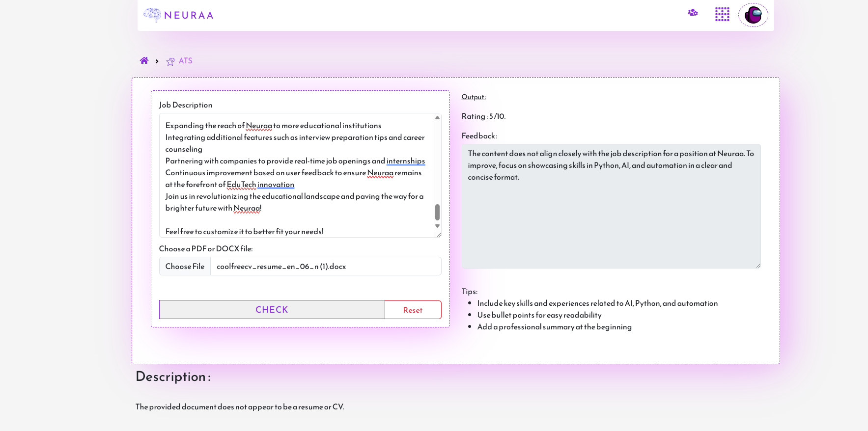Click the CHECK button
Viewport: 868px width, 431px height.
click(272, 310)
